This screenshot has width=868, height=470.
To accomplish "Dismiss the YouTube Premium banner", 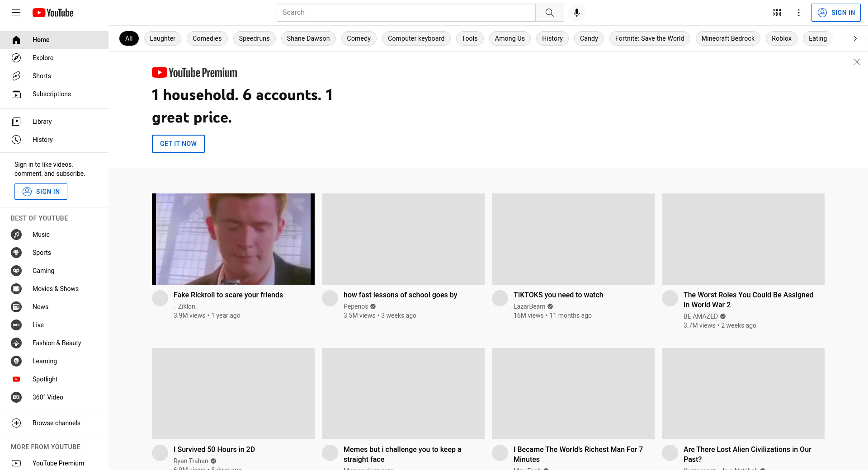I will point(856,62).
